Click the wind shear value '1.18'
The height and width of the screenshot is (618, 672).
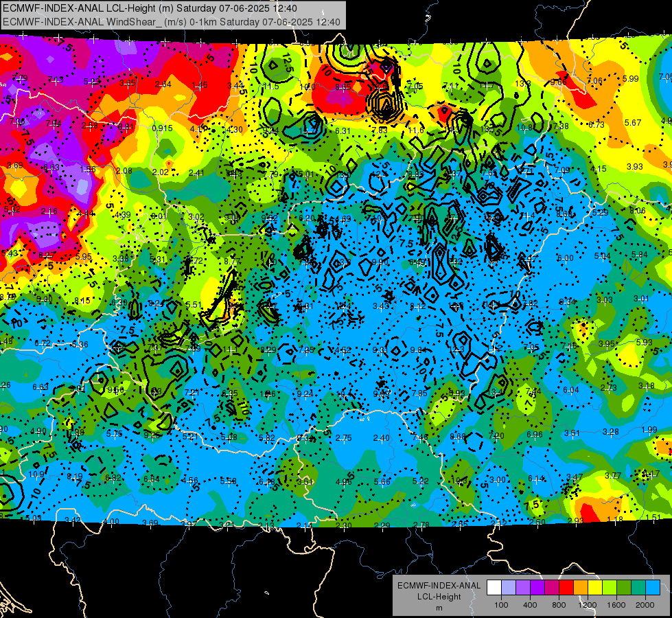tap(614, 520)
